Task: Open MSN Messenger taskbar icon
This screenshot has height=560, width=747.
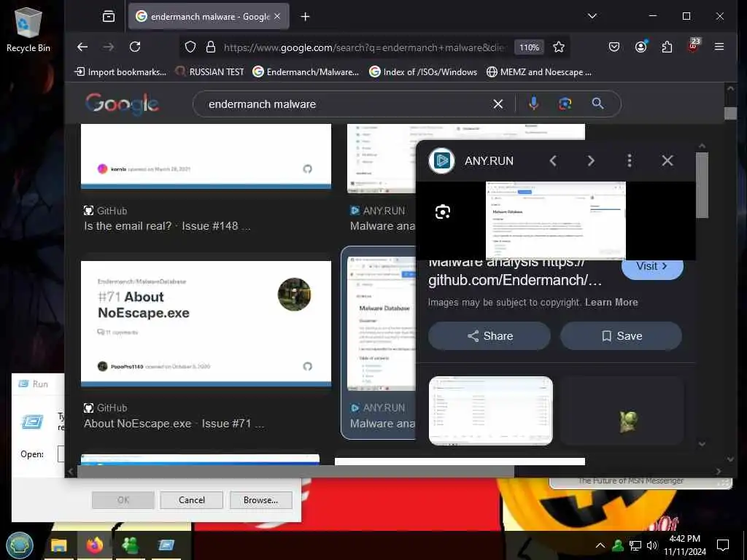Action: point(130,545)
